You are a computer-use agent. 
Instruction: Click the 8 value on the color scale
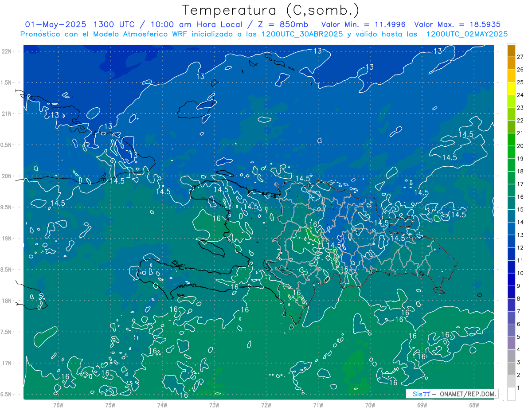[519, 299]
